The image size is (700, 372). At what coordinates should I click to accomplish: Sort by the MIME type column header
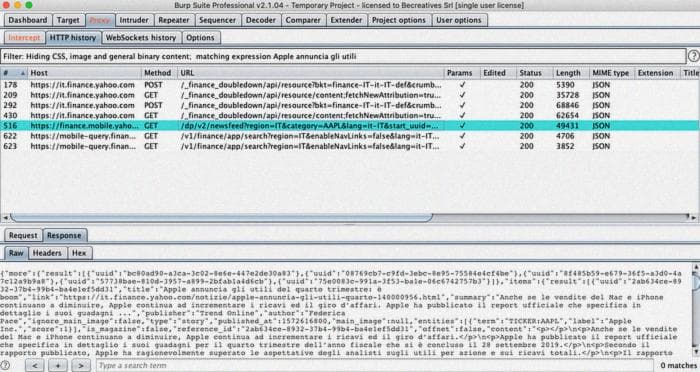[x=611, y=73]
